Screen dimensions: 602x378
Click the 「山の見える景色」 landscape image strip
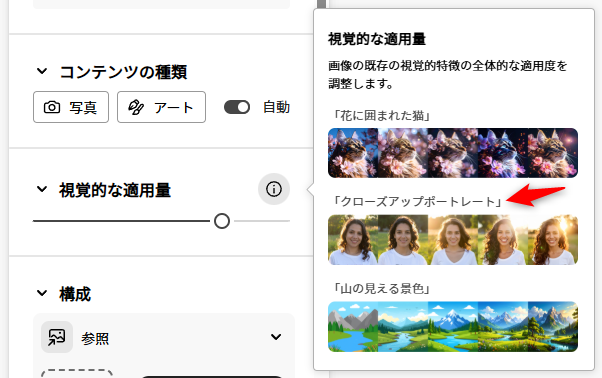pyautogui.click(x=453, y=327)
